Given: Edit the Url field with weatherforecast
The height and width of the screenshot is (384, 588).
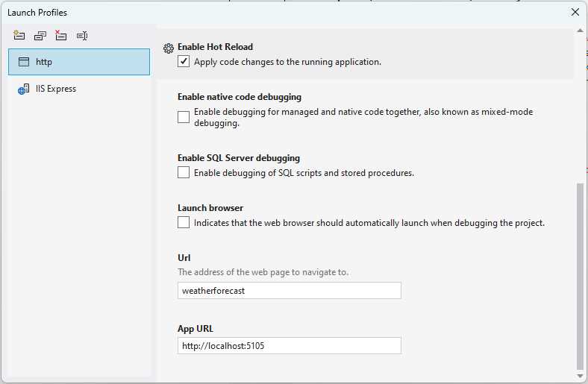Looking at the screenshot, I should point(290,290).
